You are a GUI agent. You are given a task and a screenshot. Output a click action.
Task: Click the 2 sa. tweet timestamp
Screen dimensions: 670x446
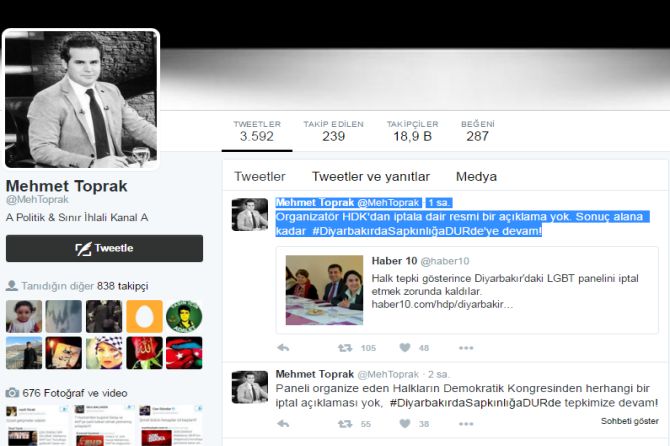click(x=439, y=375)
